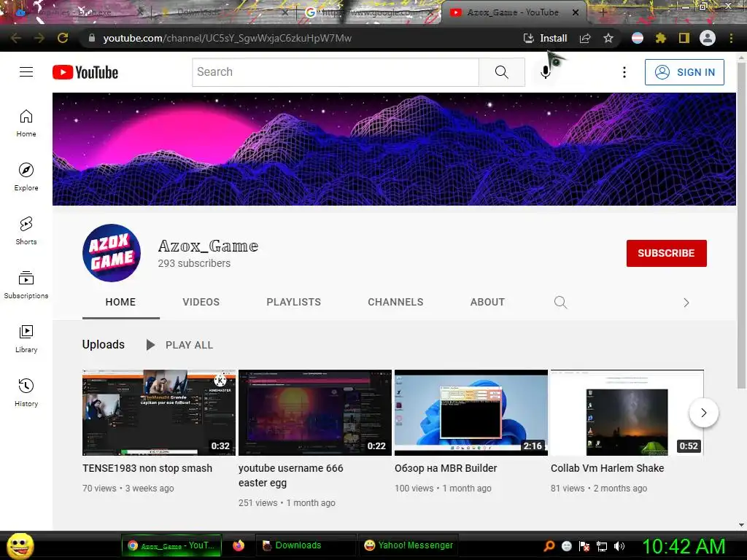
Task: Open the browser profile avatar
Action: pos(708,38)
